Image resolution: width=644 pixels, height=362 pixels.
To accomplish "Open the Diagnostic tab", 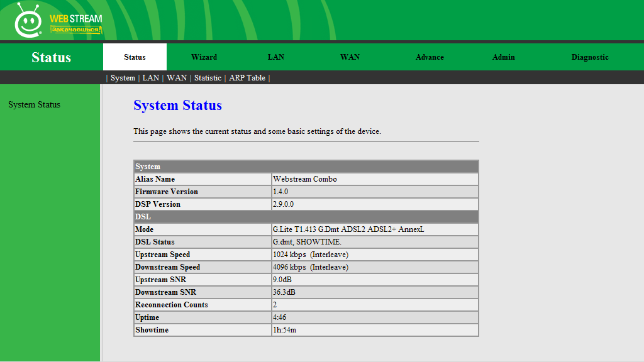I will (x=589, y=57).
